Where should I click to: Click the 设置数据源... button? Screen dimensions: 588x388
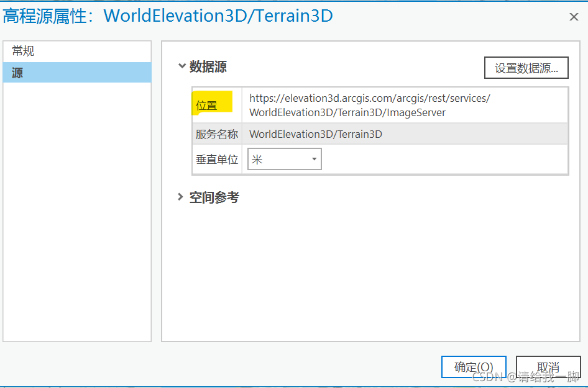pyautogui.click(x=526, y=68)
